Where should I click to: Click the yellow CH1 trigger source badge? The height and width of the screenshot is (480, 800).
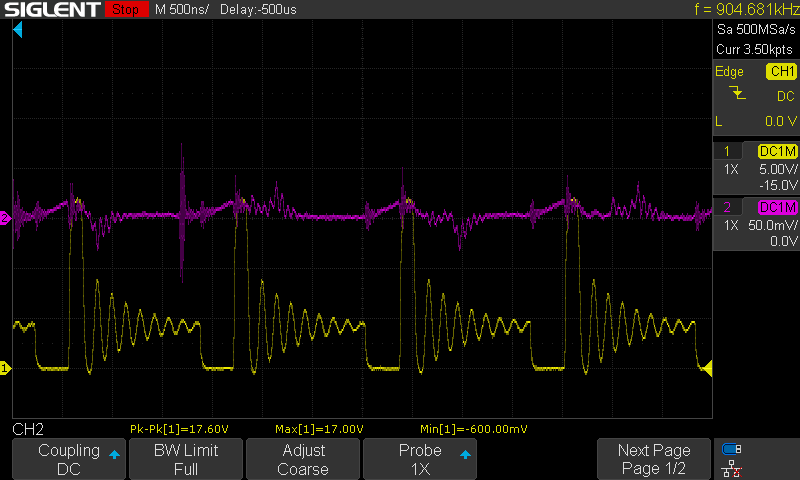pyautogui.click(x=781, y=71)
